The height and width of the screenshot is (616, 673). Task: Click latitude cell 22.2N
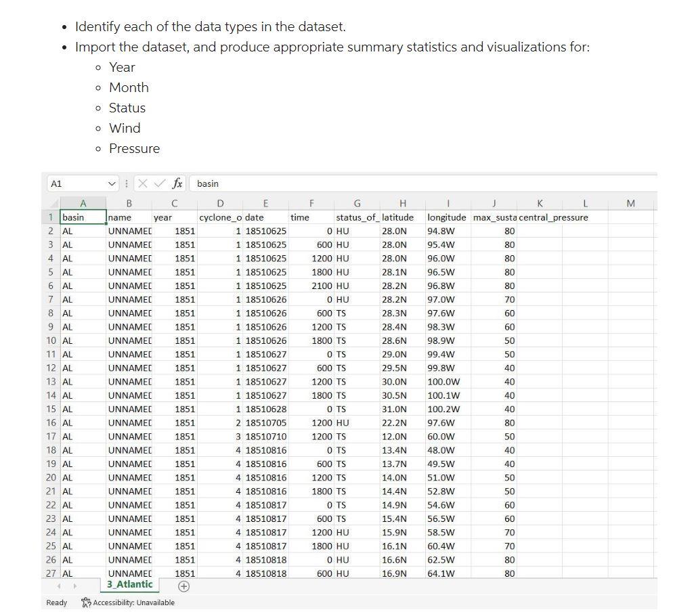pos(403,423)
